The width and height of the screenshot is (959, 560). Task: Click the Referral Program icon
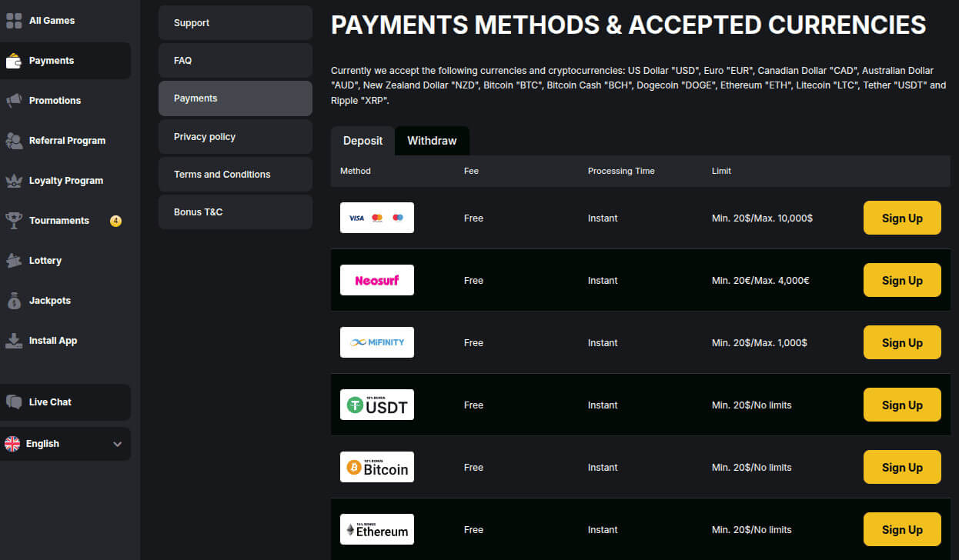pos(14,140)
